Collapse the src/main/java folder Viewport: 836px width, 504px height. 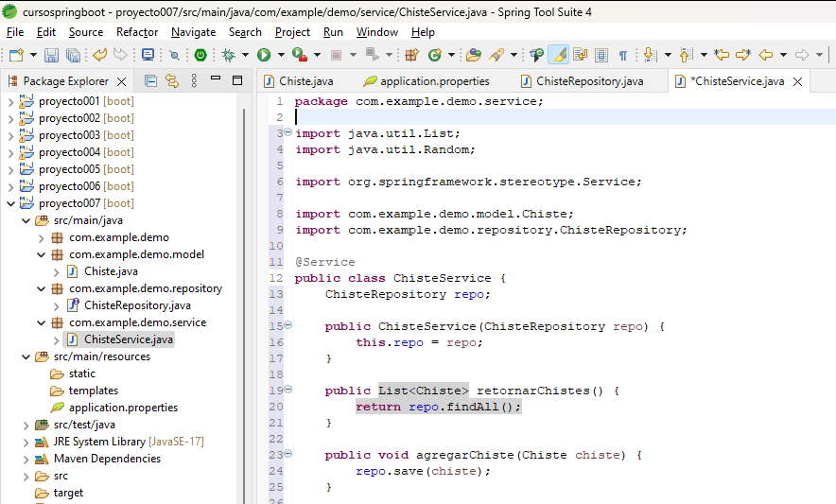coord(26,220)
